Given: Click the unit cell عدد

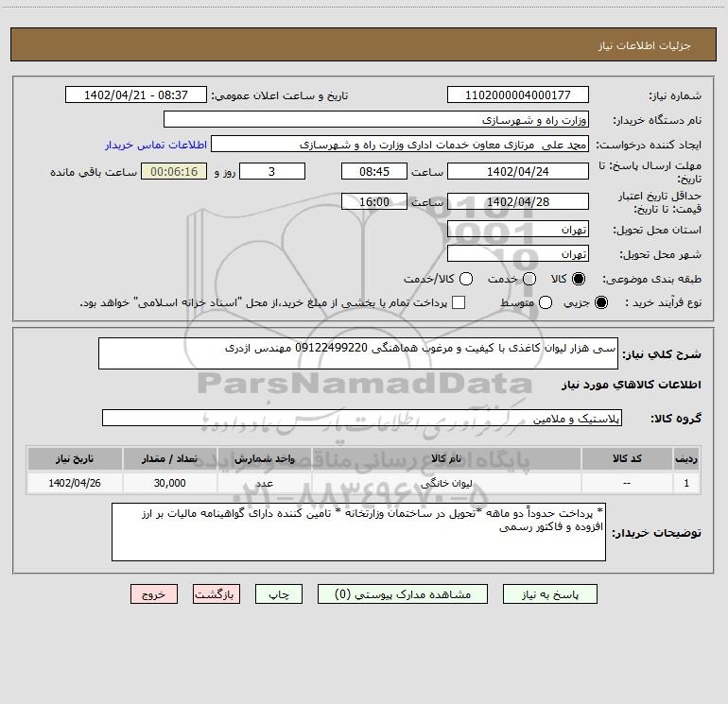Looking at the screenshot, I should coord(265,483).
